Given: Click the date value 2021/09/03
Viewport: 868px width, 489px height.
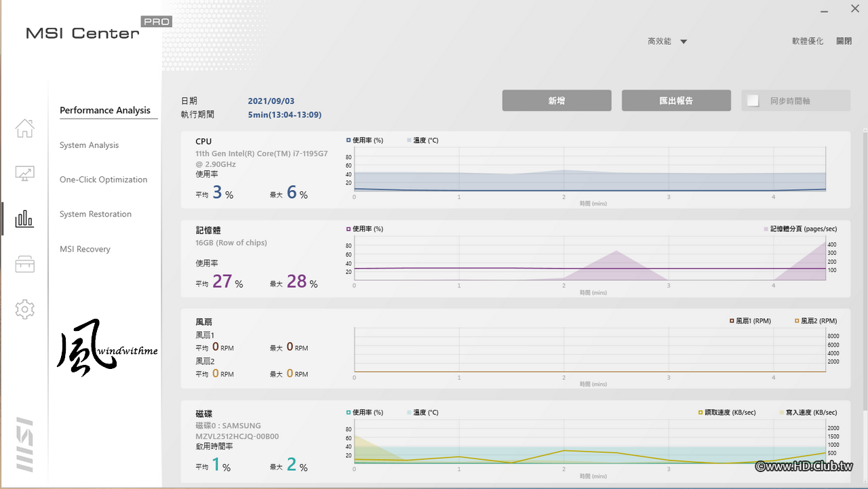Looking at the screenshot, I should click(x=271, y=101).
